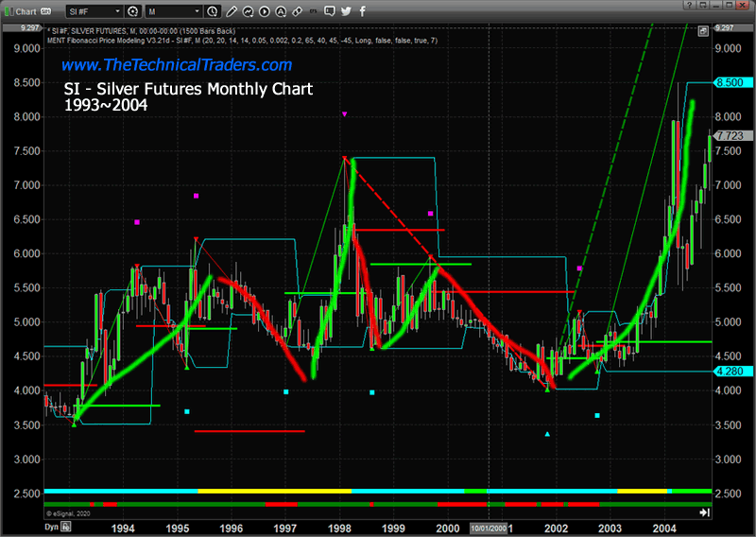Jump to latest bar with arrow button
The height and width of the screenshot is (537, 756).
[704, 511]
